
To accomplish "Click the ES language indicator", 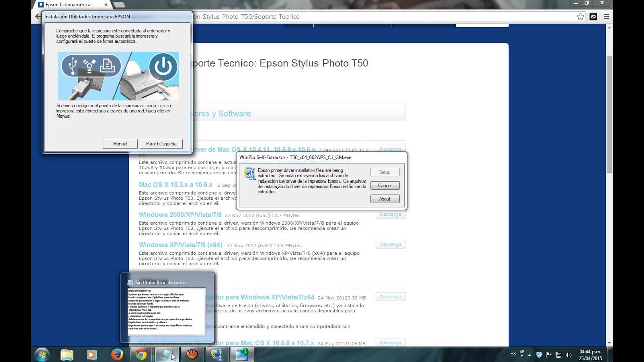I will (513, 354).
